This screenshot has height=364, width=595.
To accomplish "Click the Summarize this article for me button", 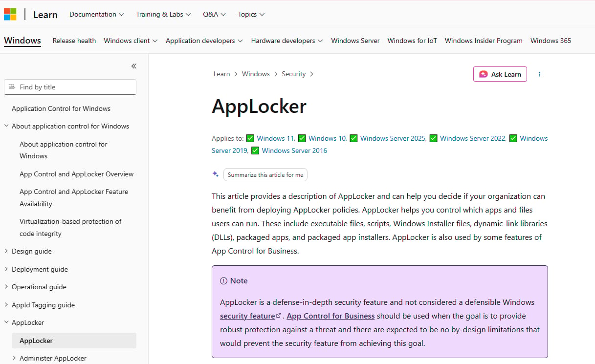I will click(x=265, y=174).
